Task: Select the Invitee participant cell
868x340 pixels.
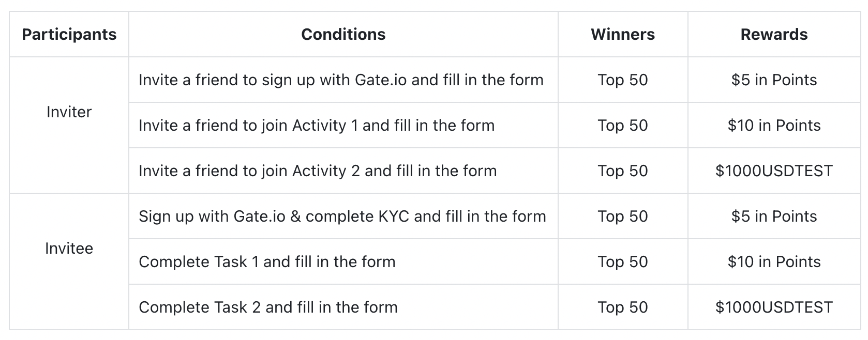Action: 69,249
